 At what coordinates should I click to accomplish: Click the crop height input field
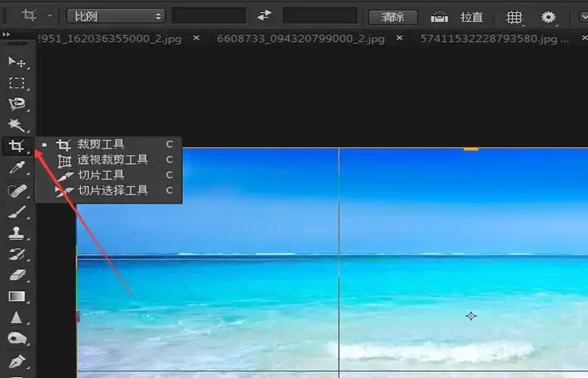coord(320,16)
